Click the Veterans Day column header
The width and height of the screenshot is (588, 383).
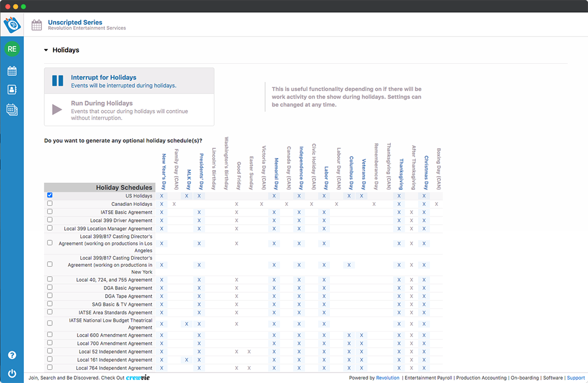click(x=364, y=174)
